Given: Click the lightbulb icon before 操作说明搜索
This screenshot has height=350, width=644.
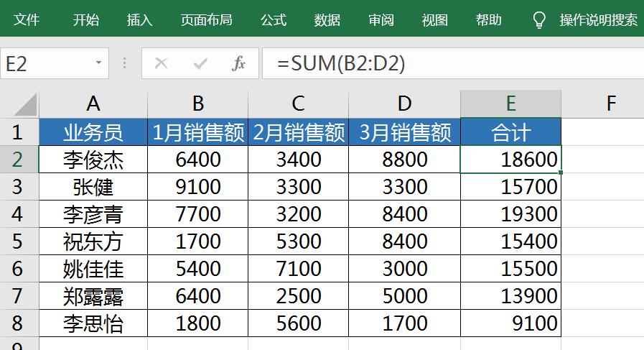Looking at the screenshot, I should (x=539, y=19).
